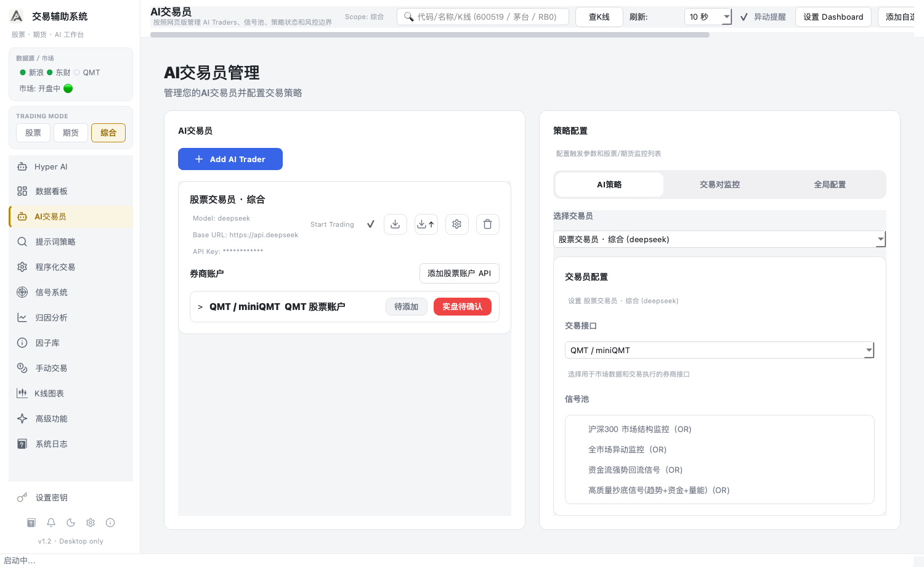Click the 设置 Dashboard button

833,17
